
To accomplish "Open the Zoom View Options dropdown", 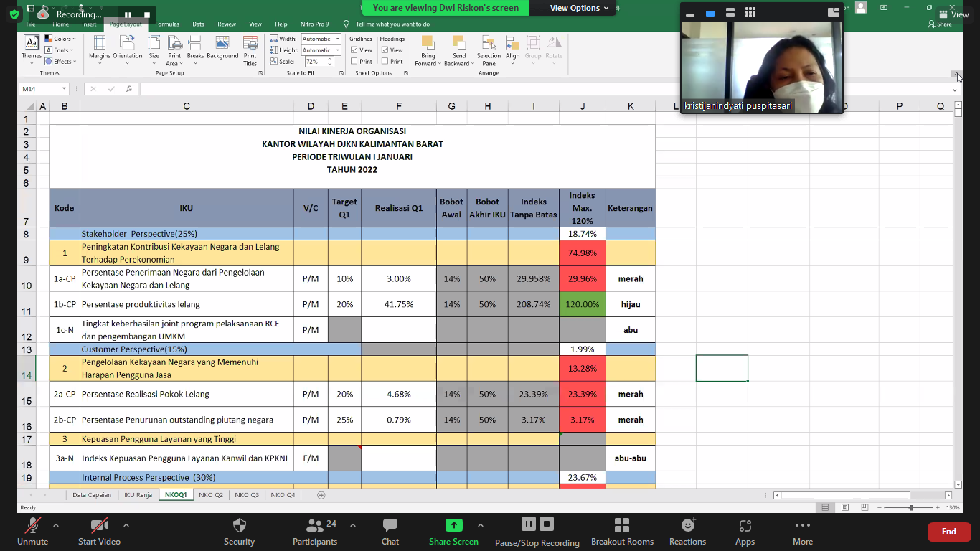I will pyautogui.click(x=579, y=8).
